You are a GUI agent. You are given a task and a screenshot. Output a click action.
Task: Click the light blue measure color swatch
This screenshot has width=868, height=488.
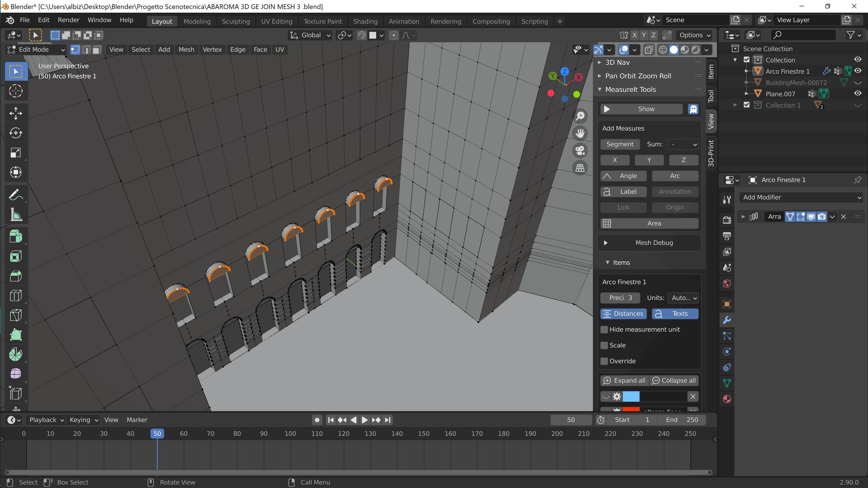(631, 397)
